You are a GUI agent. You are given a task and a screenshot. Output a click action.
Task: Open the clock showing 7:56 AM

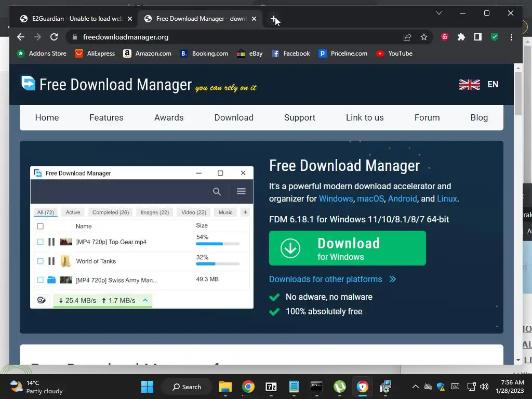tap(510, 387)
